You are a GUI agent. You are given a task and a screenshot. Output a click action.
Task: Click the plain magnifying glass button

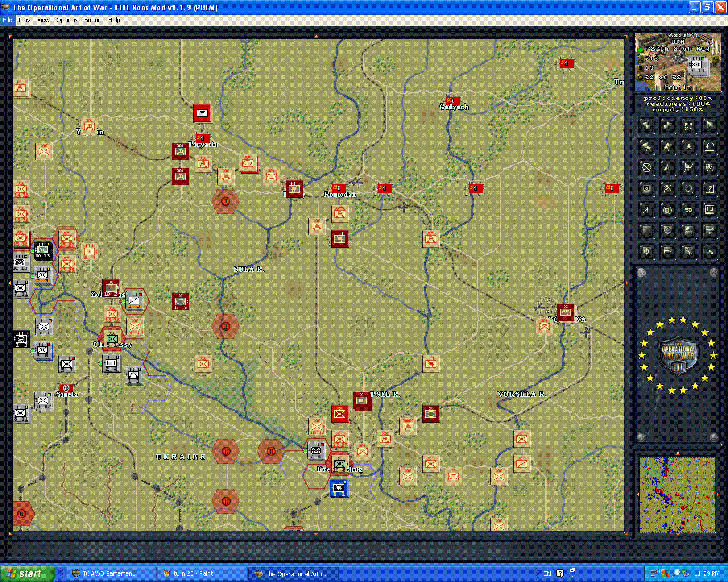click(667, 231)
